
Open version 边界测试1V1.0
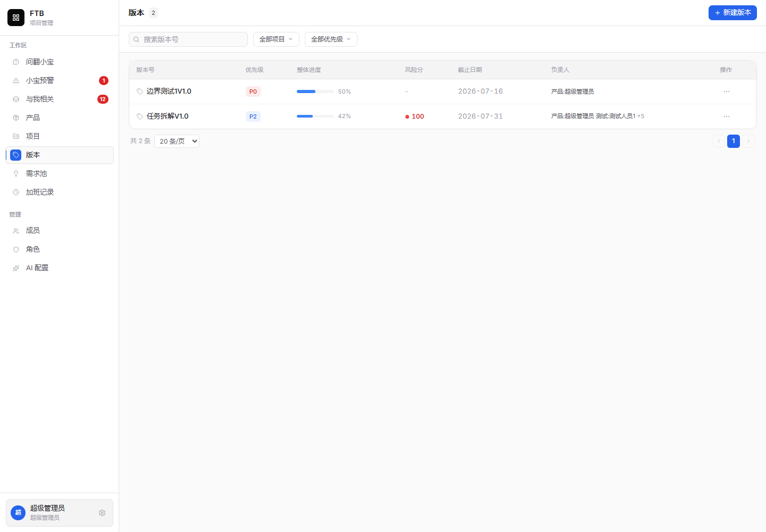169,92
